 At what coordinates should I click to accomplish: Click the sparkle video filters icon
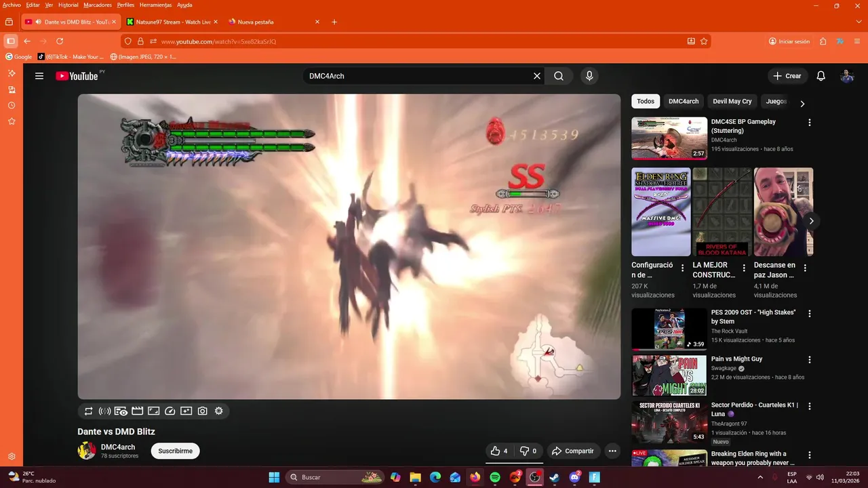point(186,411)
